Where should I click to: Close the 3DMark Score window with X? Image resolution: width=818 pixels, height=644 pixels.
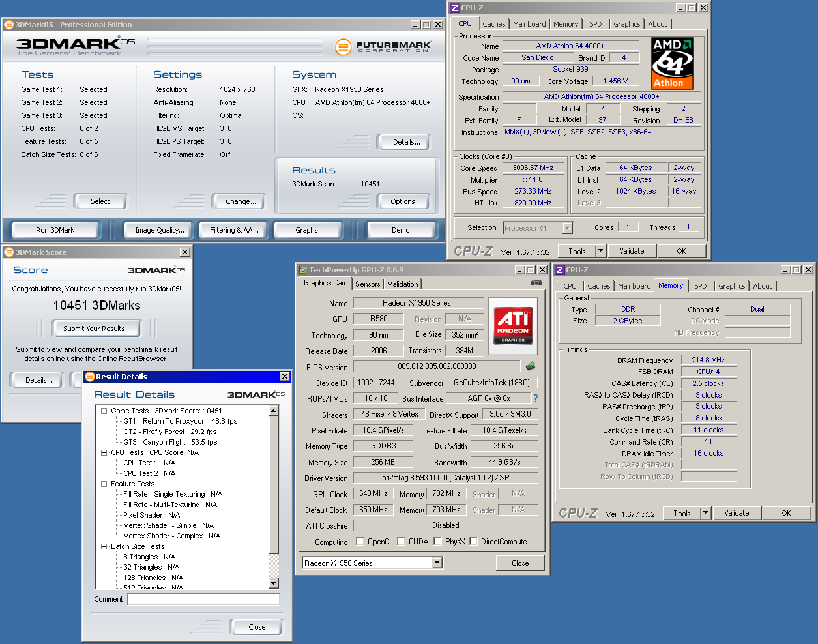pos(185,252)
